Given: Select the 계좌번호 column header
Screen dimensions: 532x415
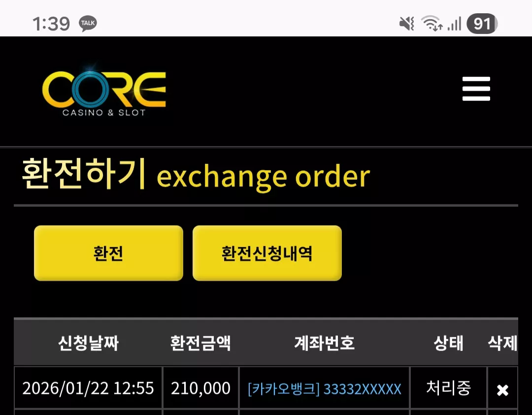Looking at the screenshot, I should click(324, 343).
